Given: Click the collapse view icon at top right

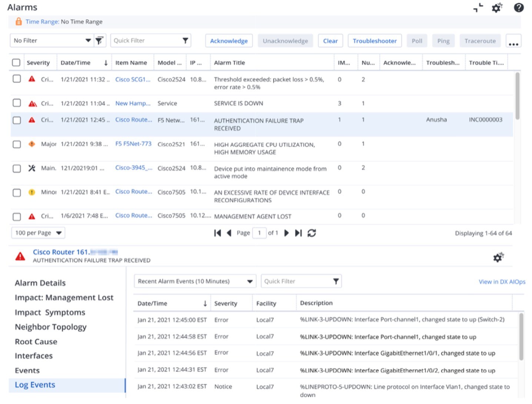Looking at the screenshot, I should coord(478,7).
